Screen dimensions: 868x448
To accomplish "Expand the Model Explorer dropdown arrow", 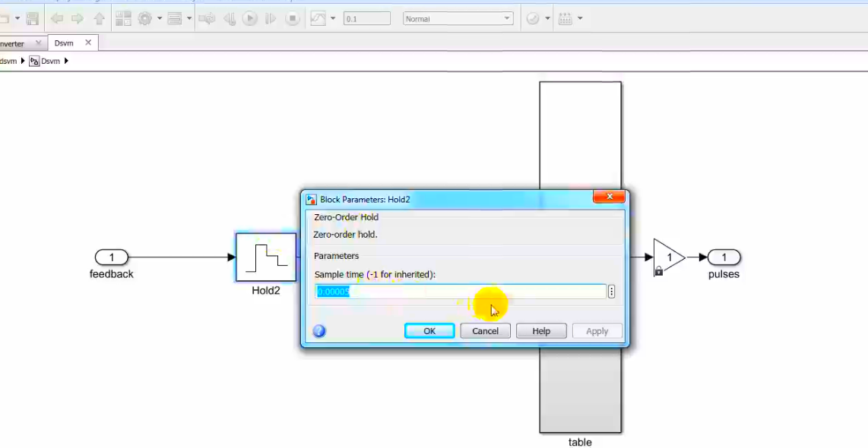I will [189, 19].
